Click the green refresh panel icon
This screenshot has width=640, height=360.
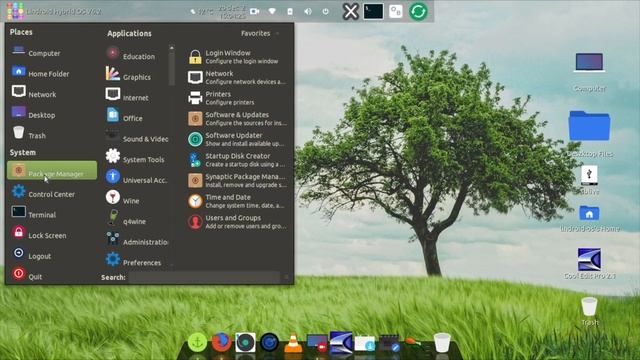418,11
